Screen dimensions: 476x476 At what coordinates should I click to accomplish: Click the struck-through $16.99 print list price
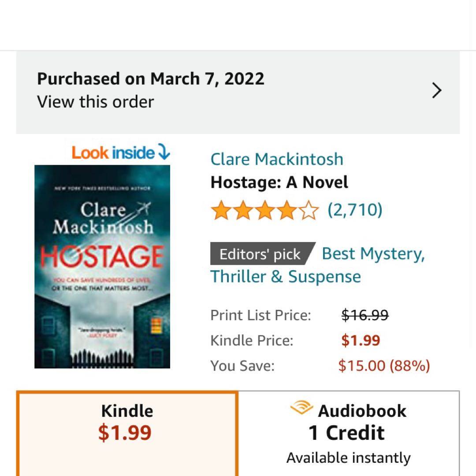click(365, 315)
